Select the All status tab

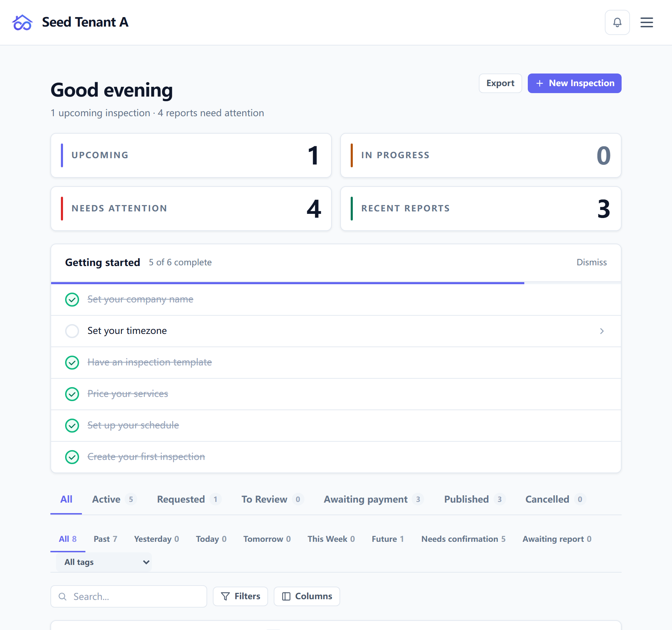coord(66,499)
